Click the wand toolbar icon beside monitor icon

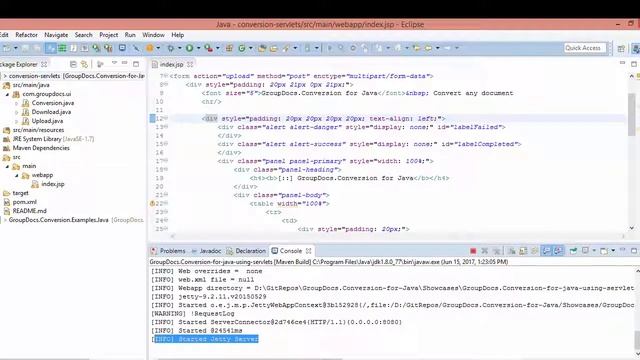point(136,48)
